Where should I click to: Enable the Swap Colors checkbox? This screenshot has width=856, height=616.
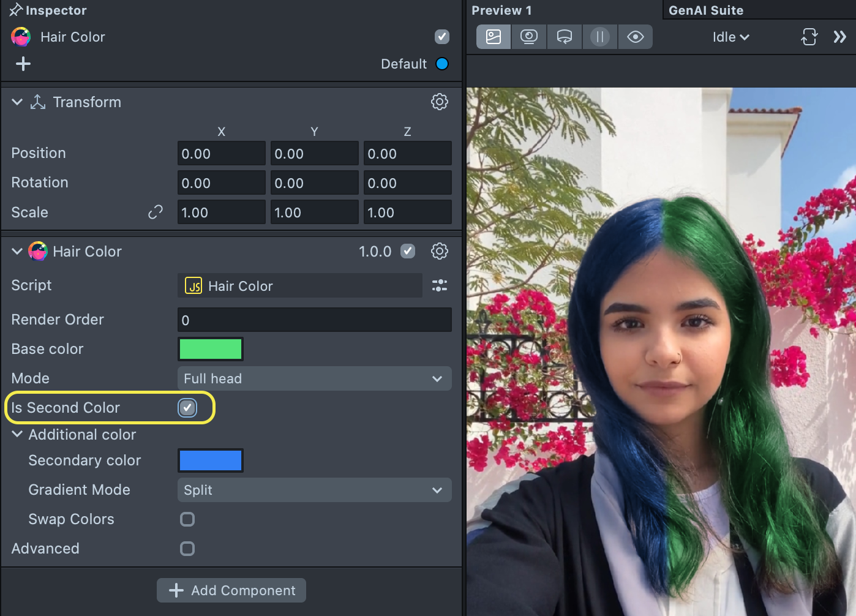[x=187, y=519]
